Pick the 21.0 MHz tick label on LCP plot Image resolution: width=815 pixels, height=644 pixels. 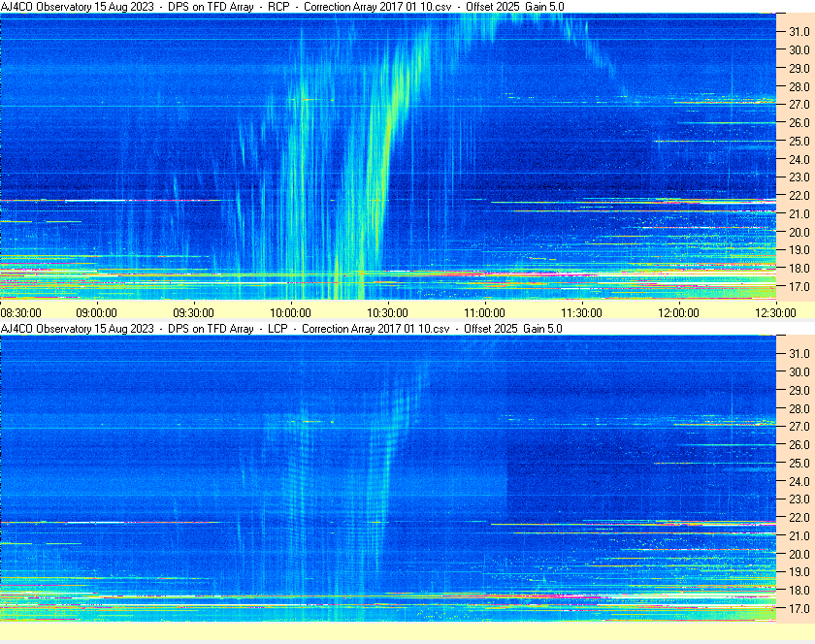click(x=799, y=536)
